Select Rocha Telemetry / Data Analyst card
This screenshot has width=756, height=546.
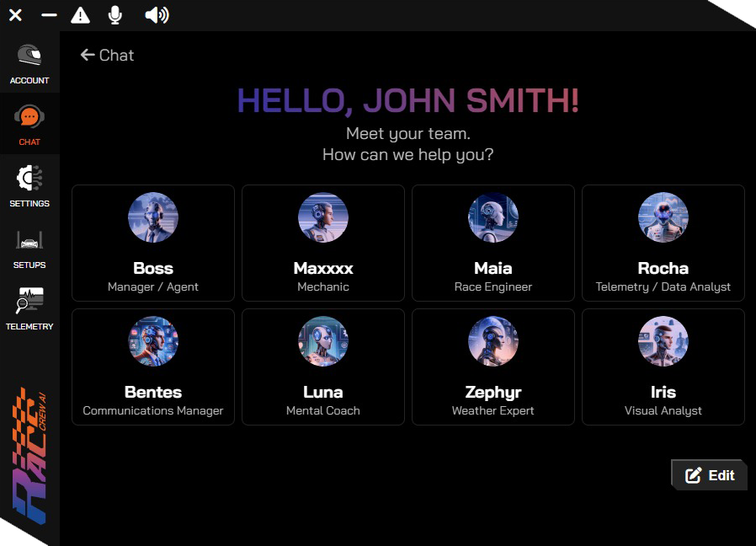[663, 244]
